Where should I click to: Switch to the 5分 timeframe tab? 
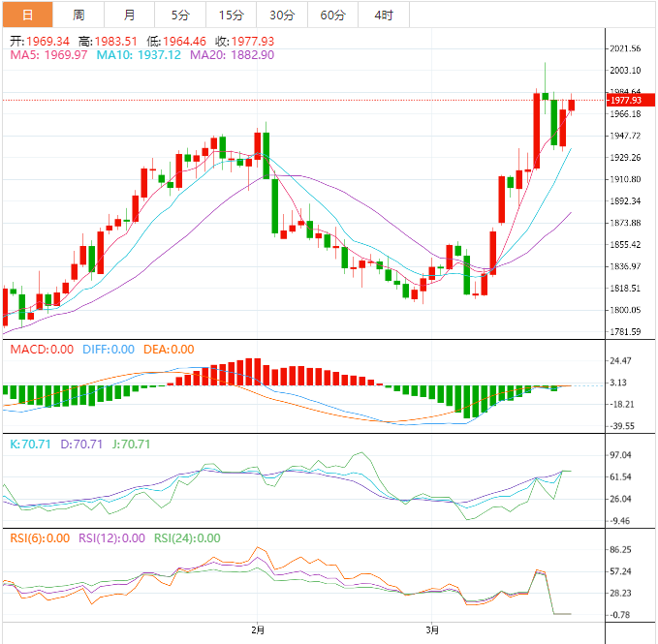180,15
